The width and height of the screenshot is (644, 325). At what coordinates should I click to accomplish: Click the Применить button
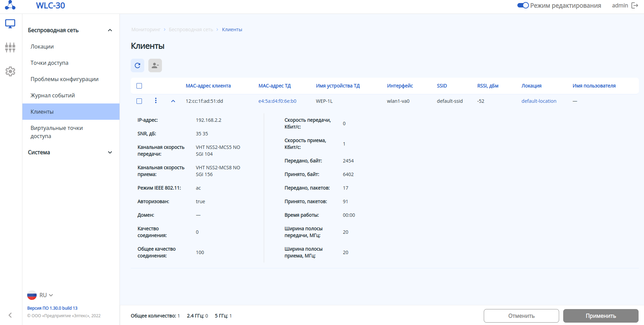point(601,316)
